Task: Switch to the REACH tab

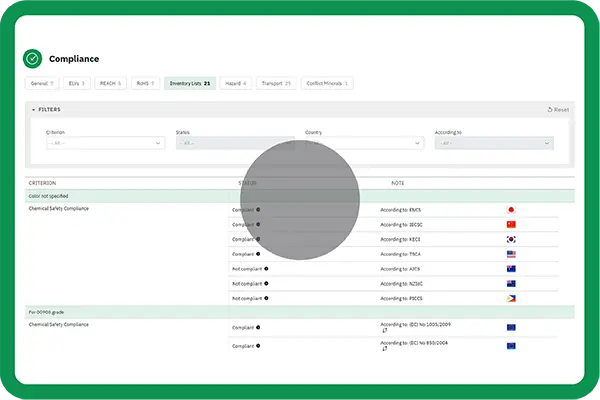Action: point(110,83)
